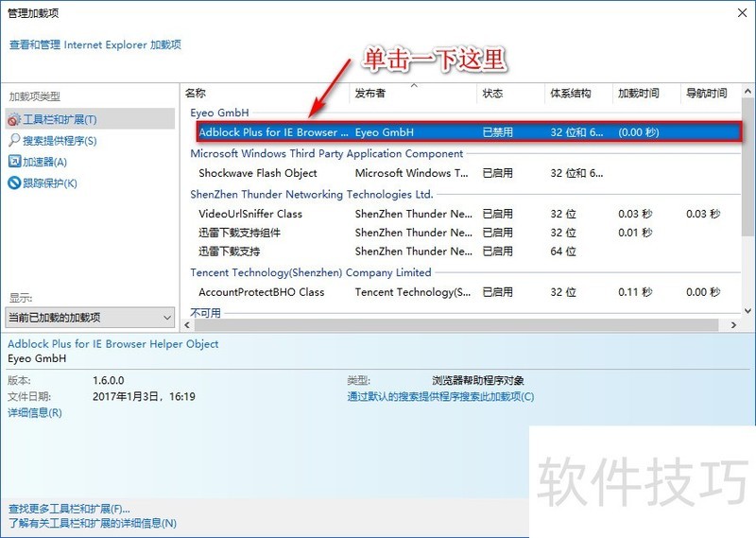The image size is (756, 538).
Task: Click the Tracking Protection blocked icon
Action: coord(14,182)
